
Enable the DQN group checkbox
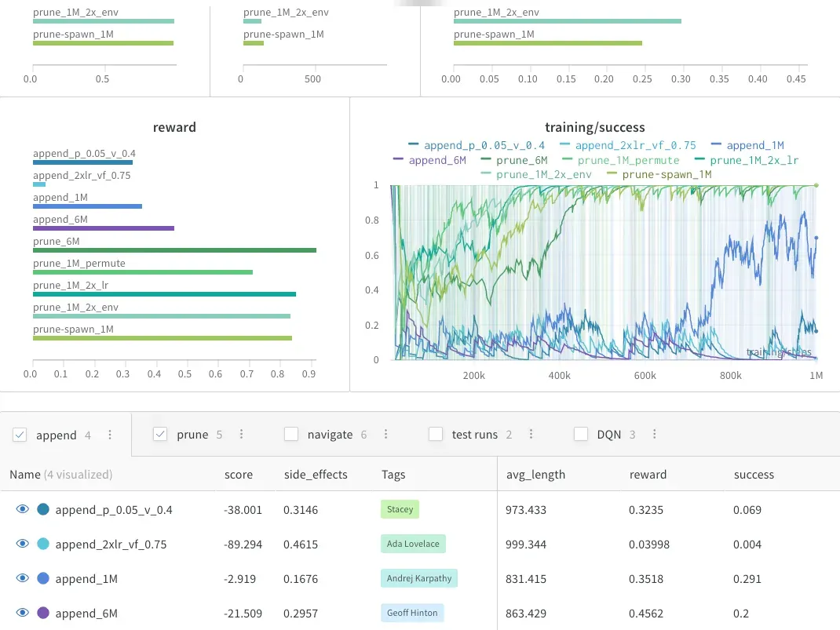(x=581, y=434)
